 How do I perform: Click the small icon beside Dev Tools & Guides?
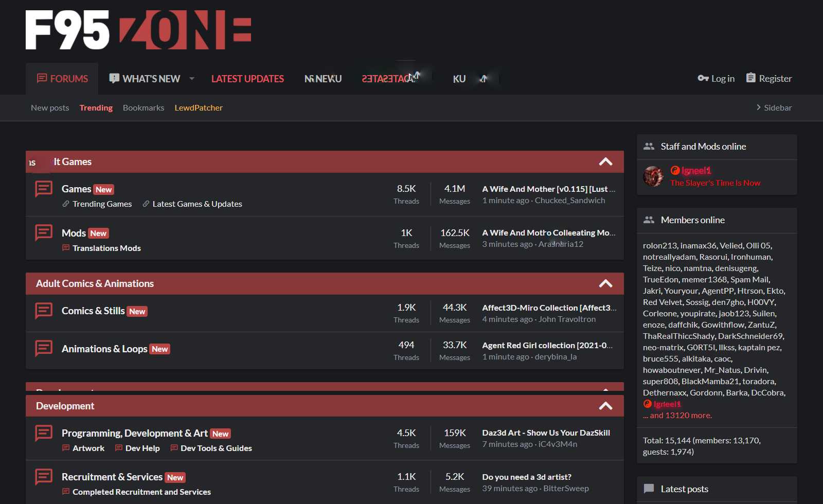tap(174, 448)
